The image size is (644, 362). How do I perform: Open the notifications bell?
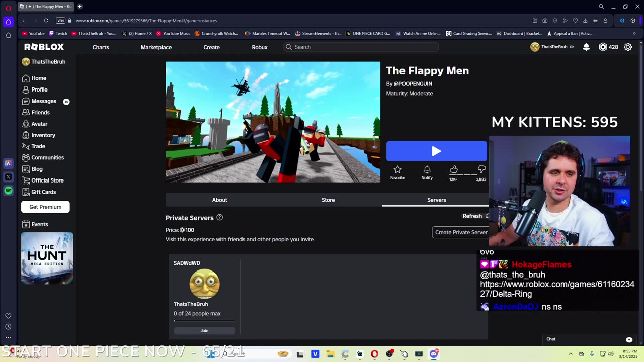click(586, 47)
